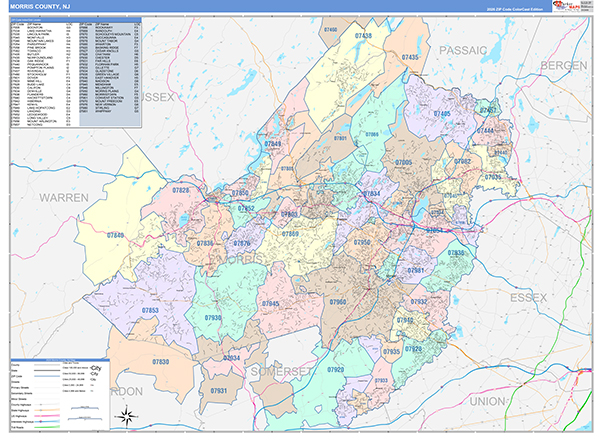Screen dimensions: 600x440
Task: Click ZIP code 07830 label
Action: 161,362
